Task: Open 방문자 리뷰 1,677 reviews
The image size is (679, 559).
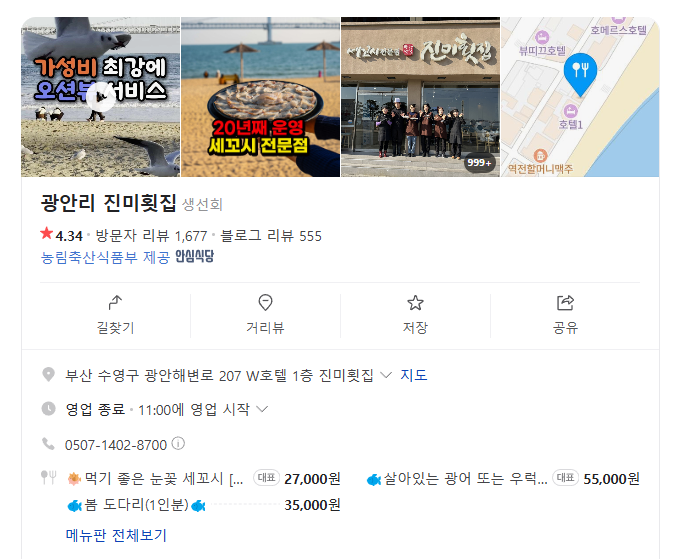Action: tap(151, 236)
